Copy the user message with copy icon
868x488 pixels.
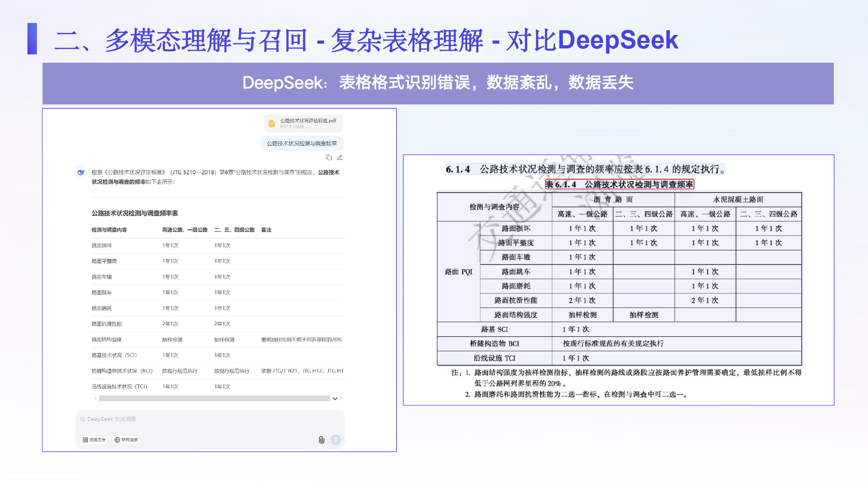coord(329,158)
